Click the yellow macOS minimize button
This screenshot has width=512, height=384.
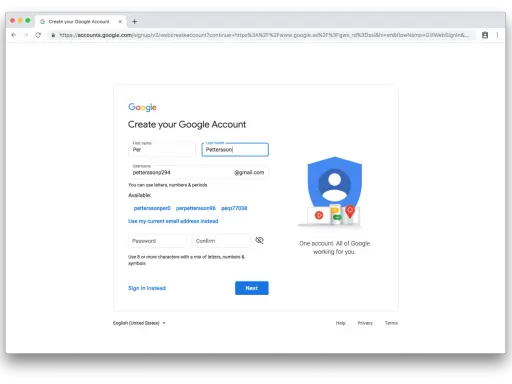[x=20, y=21]
